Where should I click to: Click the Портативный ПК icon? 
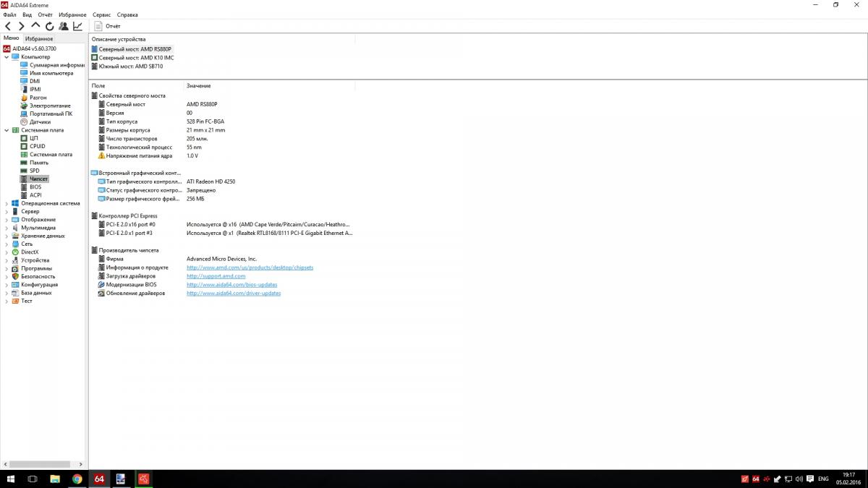24,114
